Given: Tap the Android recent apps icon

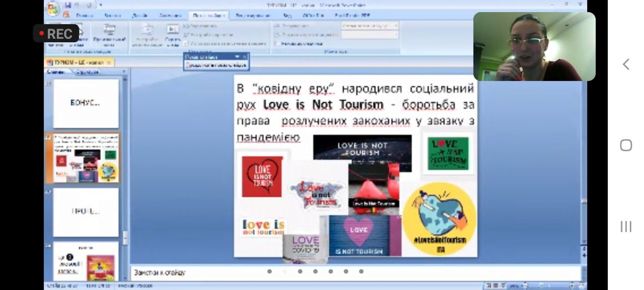Looking at the screenshot, I should click(626, 227).
